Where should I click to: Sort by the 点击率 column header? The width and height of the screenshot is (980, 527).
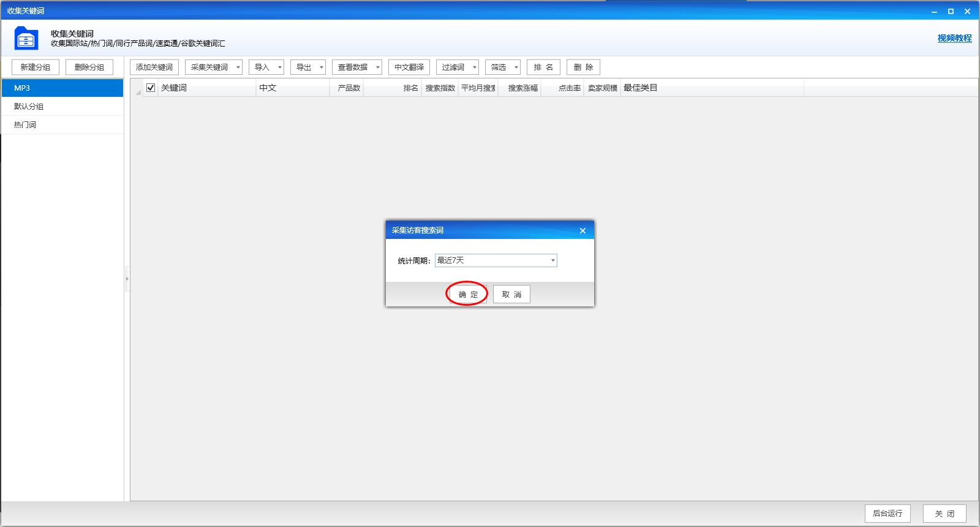[x=562, y=88]
